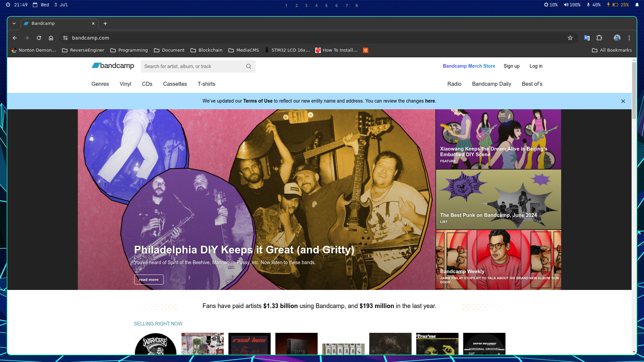Open the extensions puzzle-piece icon
The width and height of the screenshot is (644, 362).
click(x=599, y=38)
